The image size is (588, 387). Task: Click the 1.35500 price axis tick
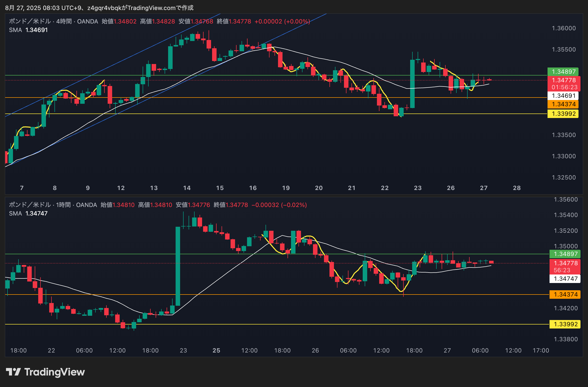[564, 49]
